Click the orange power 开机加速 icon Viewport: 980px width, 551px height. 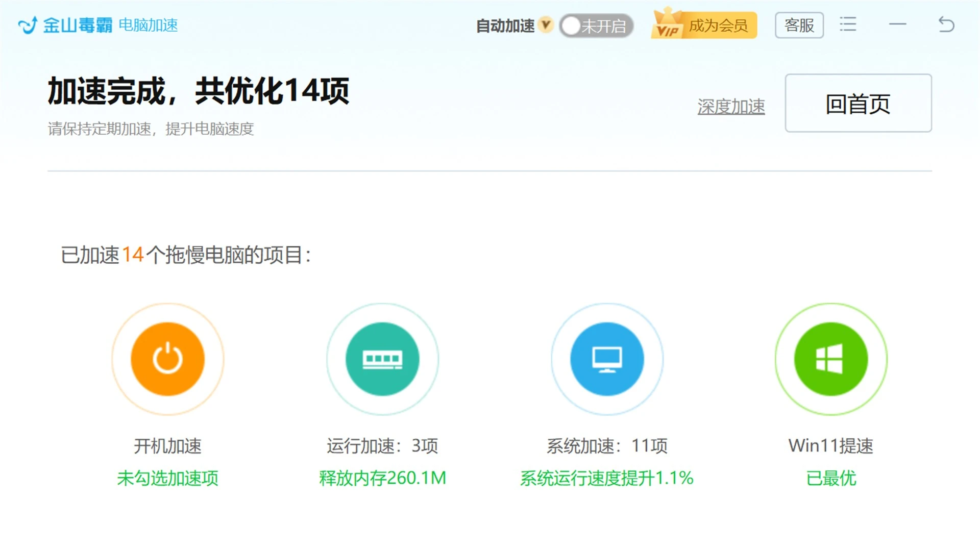(168, 359)
